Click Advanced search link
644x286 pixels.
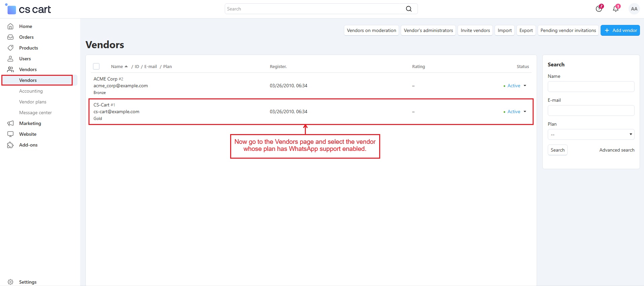[x=616, y=150]
